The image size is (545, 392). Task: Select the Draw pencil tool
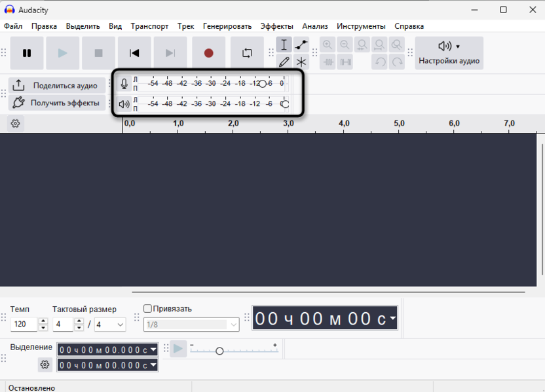pos(284,62)
